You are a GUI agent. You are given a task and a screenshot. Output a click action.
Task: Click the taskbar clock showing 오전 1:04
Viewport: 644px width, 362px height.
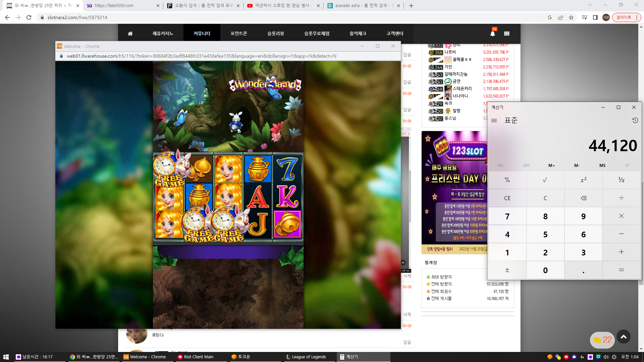pos(630,357)
